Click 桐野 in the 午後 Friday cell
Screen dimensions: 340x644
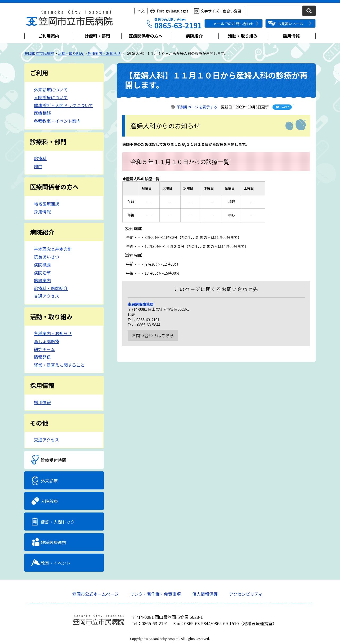click(x=232, y=215)
